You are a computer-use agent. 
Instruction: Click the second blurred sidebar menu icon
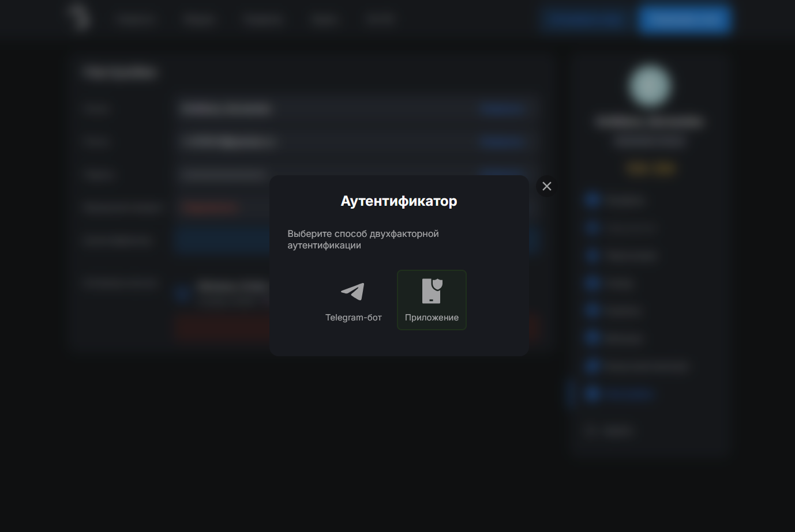[592, 227]
